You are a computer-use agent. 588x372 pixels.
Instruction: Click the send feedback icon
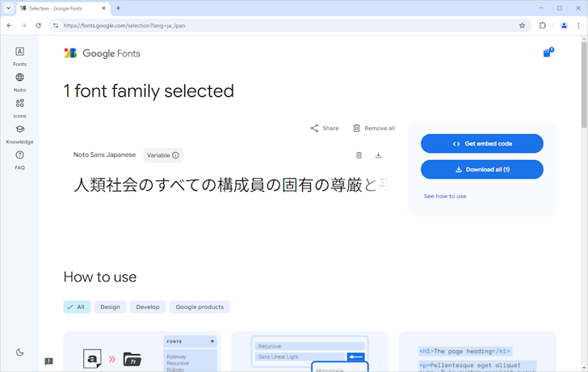[48, 361]
